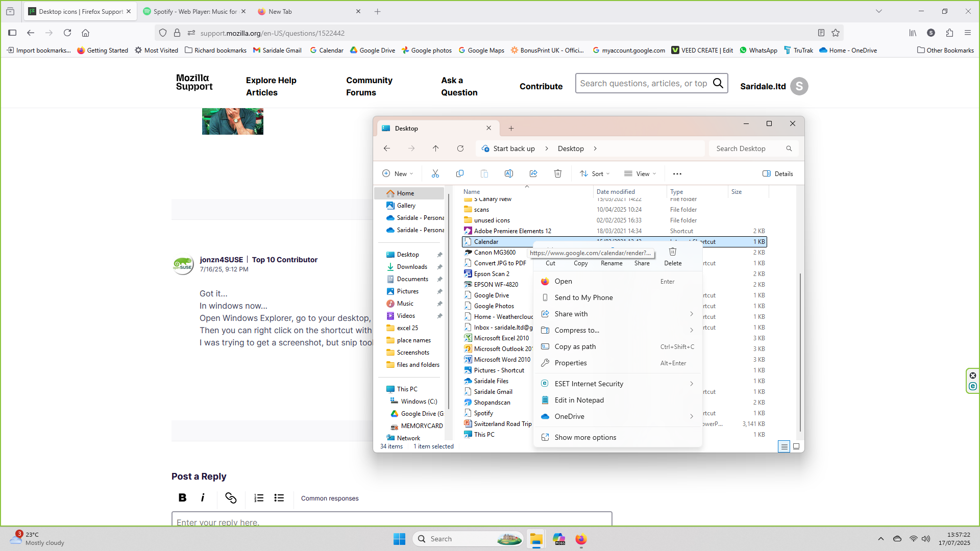The height and width of the screenshot is (551, 980).
Task: Click the Cut icon in Explorer toolbar
Action: [x=435, y=173]
